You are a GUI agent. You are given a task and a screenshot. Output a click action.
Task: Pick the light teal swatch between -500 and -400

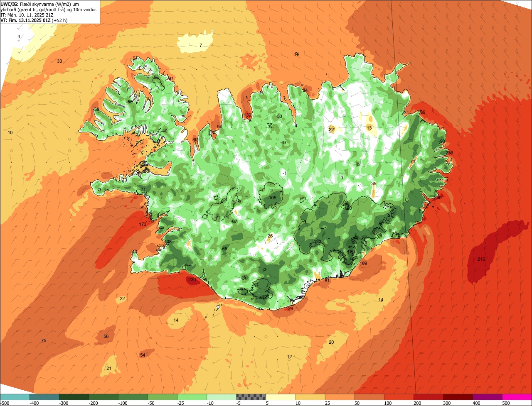[15, 397]
